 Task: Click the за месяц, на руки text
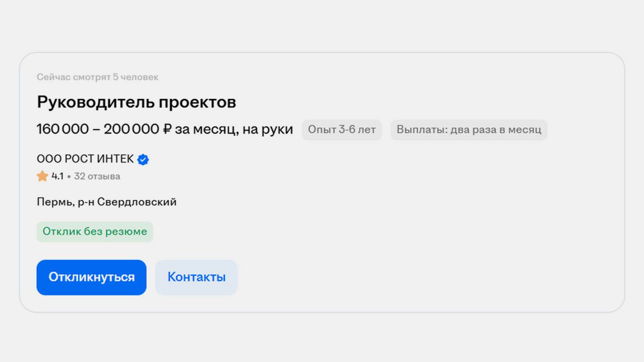[x=234, y=130]
